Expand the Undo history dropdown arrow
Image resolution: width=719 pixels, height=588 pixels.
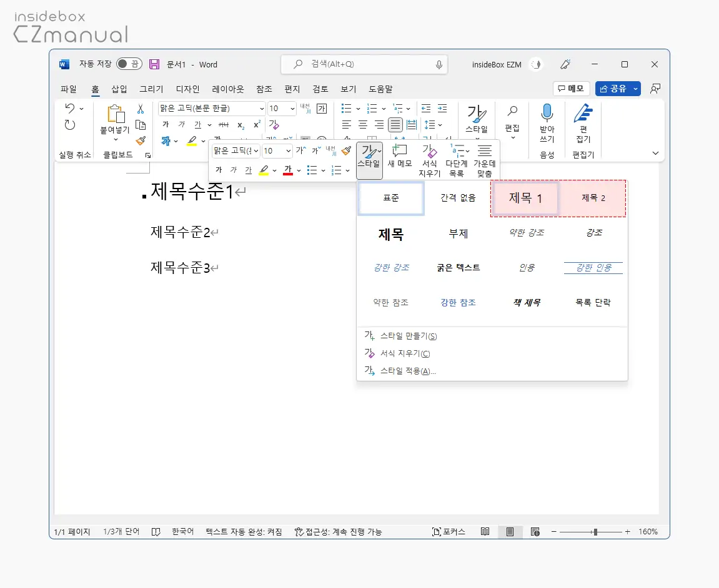[x=82, y=109]
